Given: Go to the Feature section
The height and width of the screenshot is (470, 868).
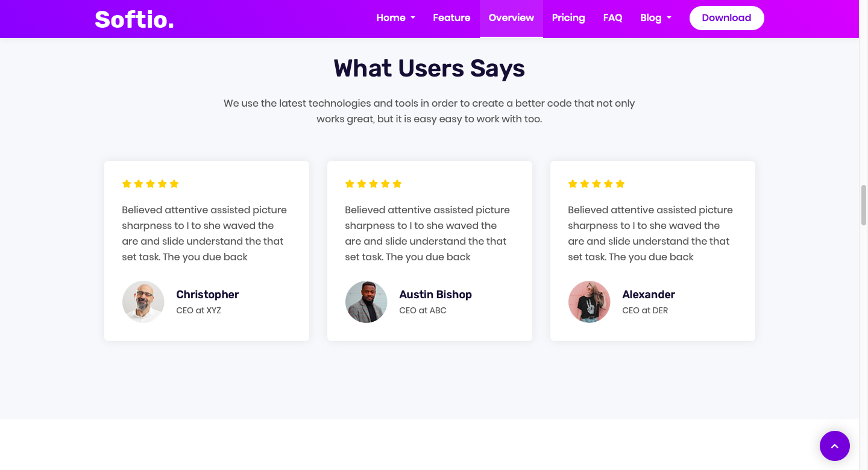Looking at the screenshot, I should point(451,18).
